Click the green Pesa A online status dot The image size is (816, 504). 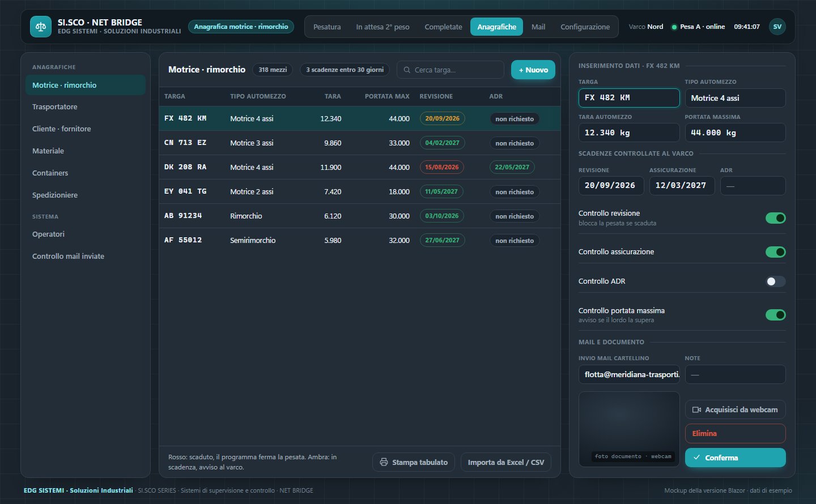[x=674, y=27]
